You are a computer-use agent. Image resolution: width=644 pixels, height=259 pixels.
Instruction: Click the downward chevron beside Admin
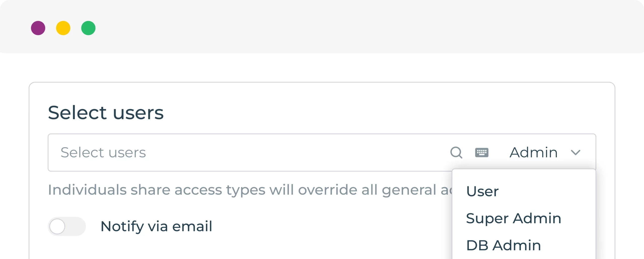click(576, 153)
